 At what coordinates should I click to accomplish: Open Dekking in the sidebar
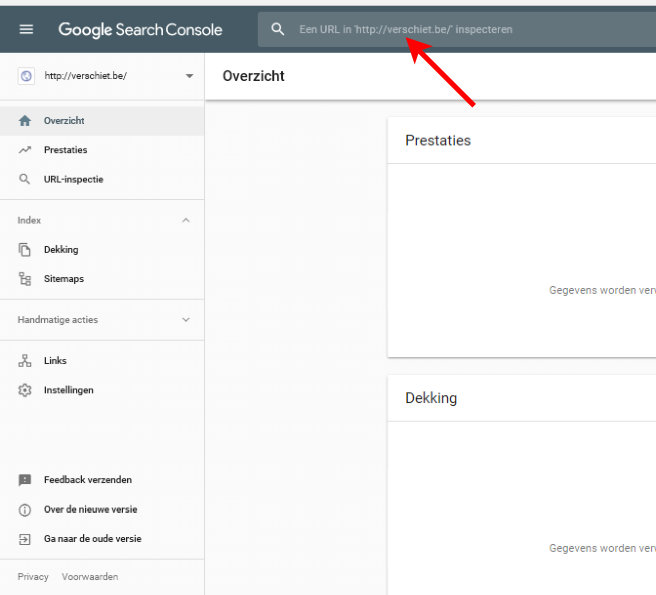(102, 249)
